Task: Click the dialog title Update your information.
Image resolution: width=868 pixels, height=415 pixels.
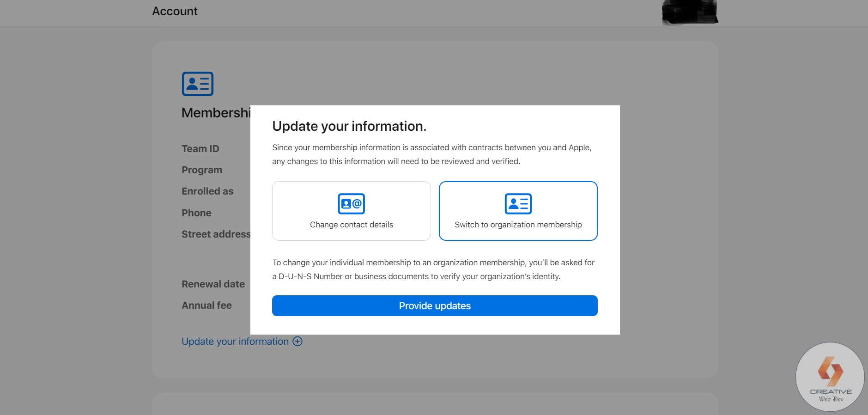Action: pyautogui.click(x=349, y=126)
